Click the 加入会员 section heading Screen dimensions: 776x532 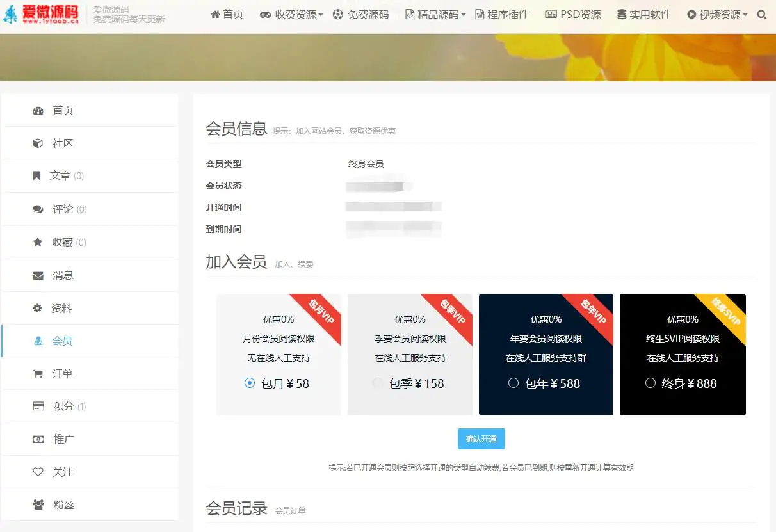click(236, 262)
